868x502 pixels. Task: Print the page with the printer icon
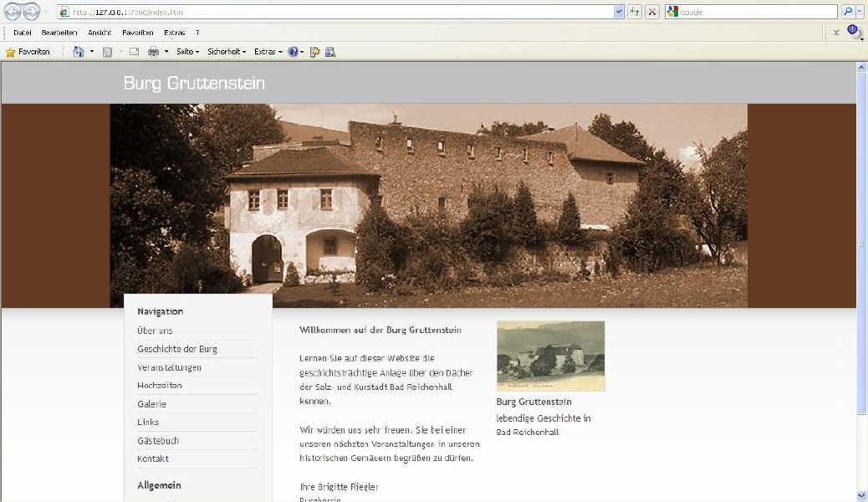coord(153,52)
